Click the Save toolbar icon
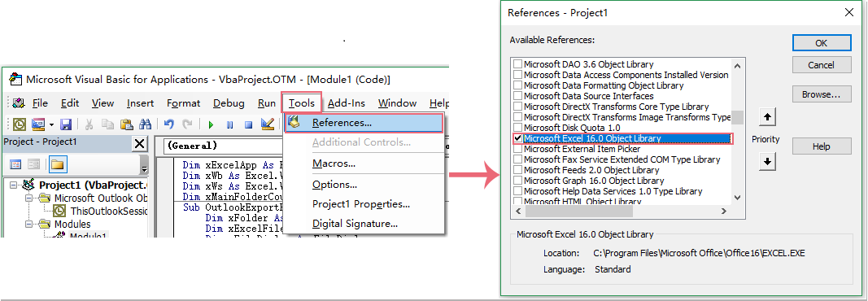 [x=65, y=124]
